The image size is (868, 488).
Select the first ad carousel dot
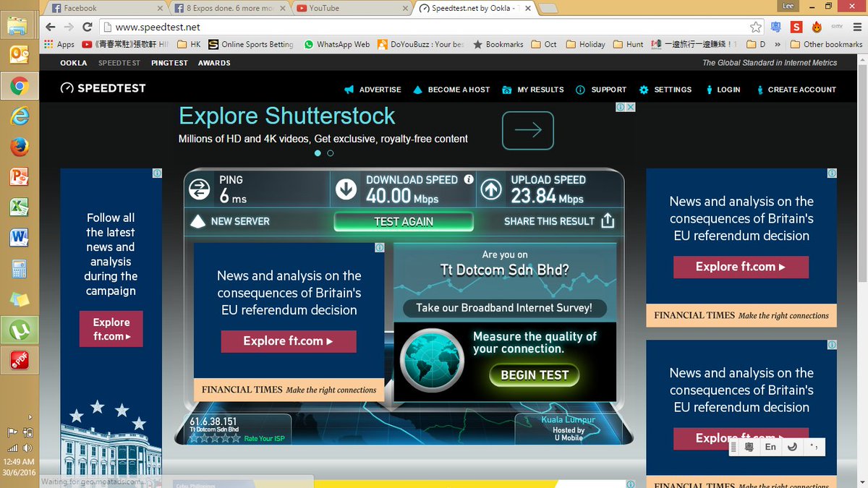pos(317,153)
